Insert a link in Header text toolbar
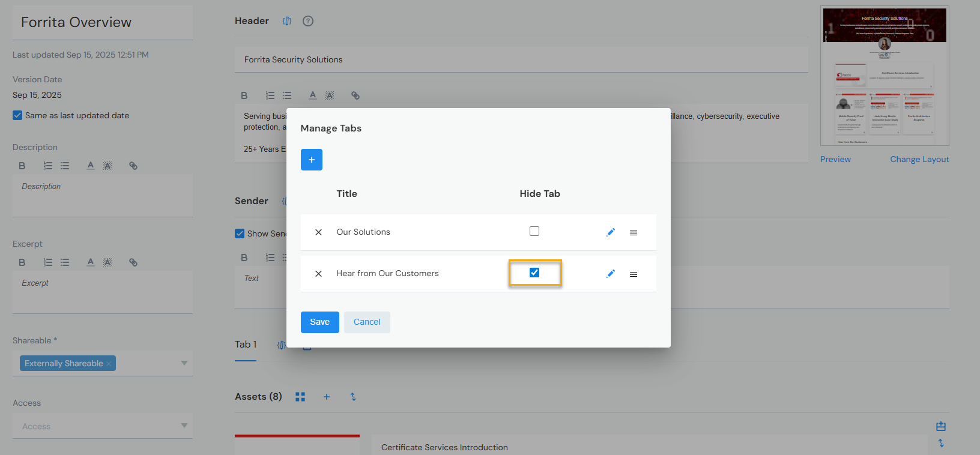980x455 pixels. pyautogui.click(x=355, y=95)
